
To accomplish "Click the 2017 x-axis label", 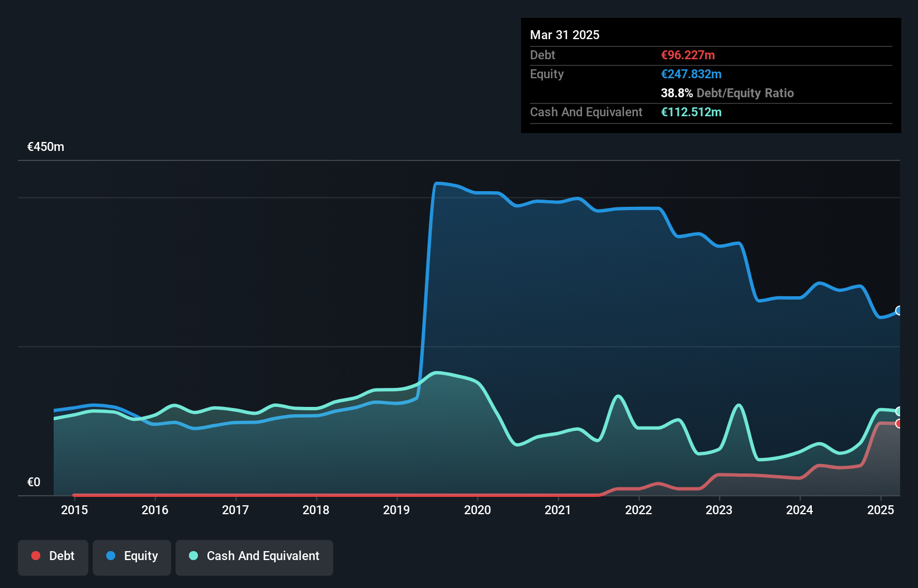I will coord(235,510).
